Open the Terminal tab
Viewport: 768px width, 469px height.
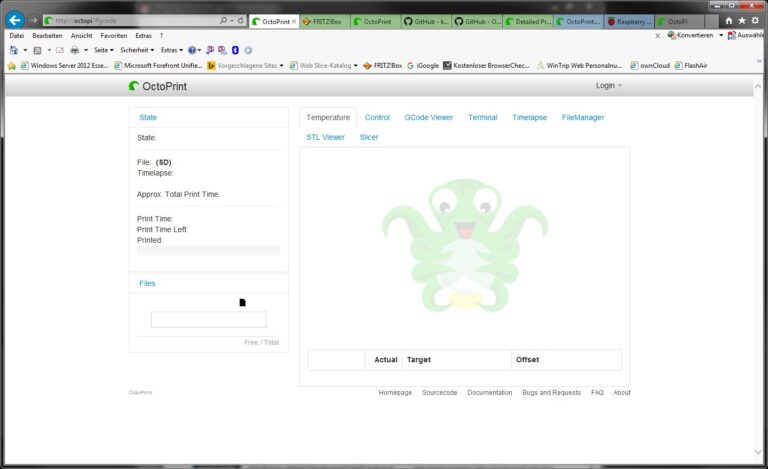(482, 117)
